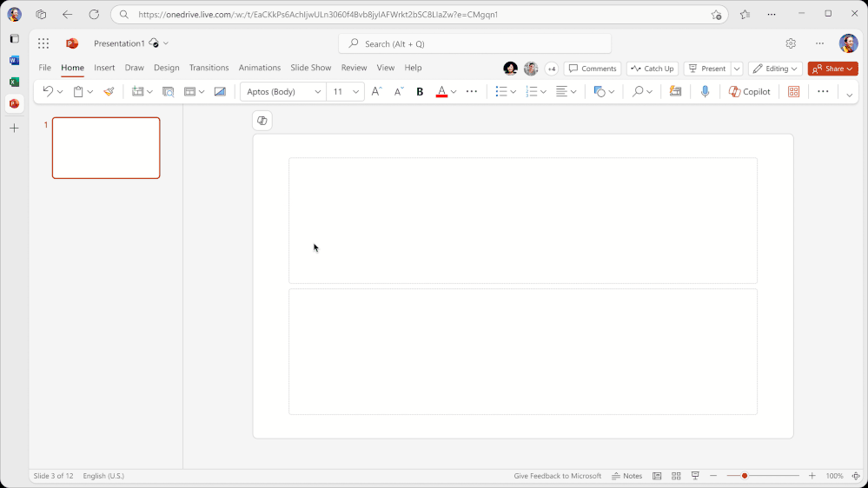868x488 pixels.
Task: Switch to the Transitions tab
Action: [209, 68]
